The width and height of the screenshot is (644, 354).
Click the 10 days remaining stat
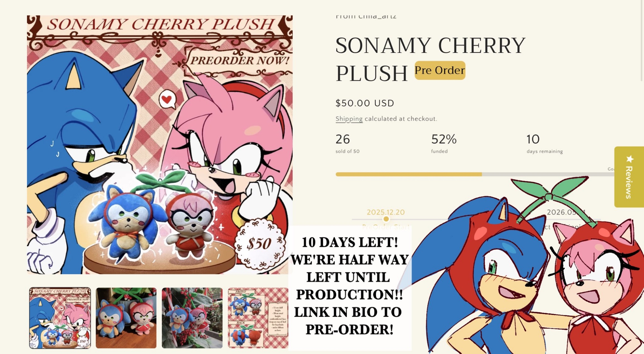pos(544,143)
